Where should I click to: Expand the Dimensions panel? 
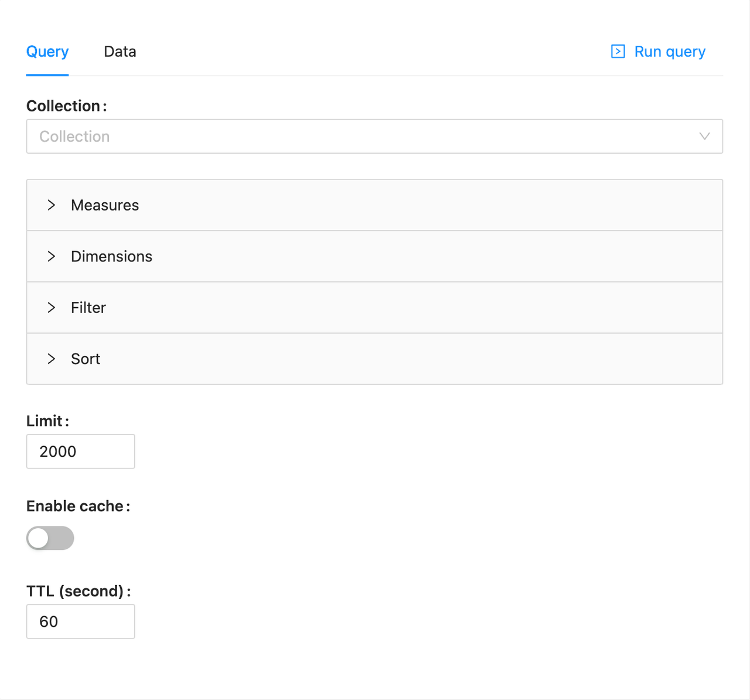374,256
